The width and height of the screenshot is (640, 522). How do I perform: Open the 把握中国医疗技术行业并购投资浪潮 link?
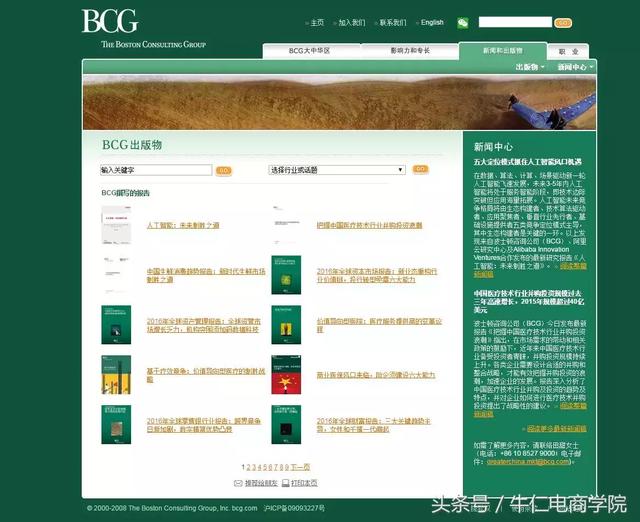click(x=369, y=225)
